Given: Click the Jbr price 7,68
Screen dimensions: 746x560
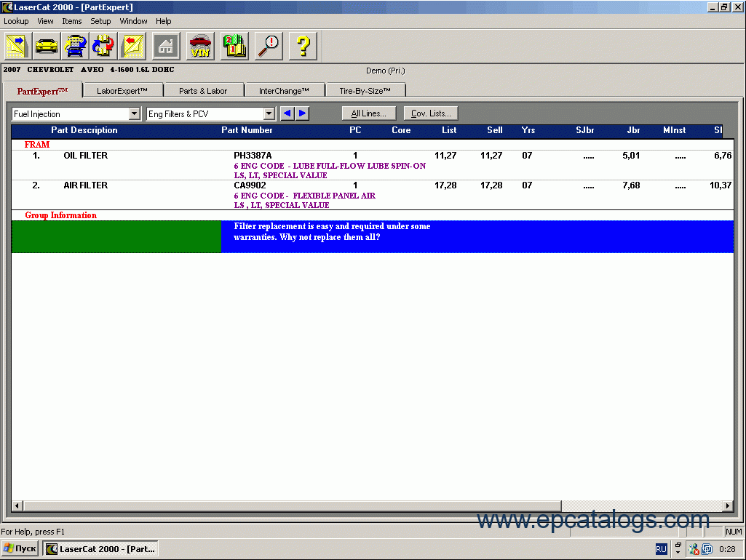Looking at the screenshot, I should [631, 185].
